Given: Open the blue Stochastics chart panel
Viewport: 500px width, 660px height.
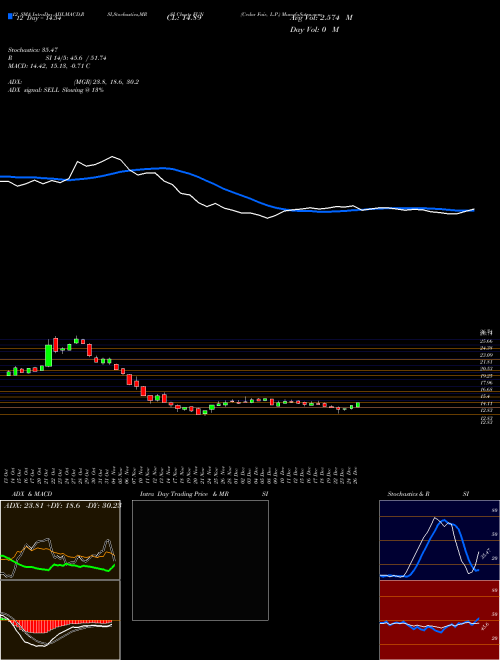Looking at the screenshot, I should tap(439, 540).
